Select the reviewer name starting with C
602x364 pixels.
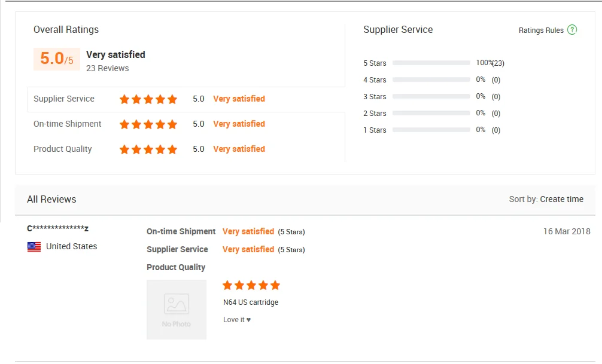[57, 228]
